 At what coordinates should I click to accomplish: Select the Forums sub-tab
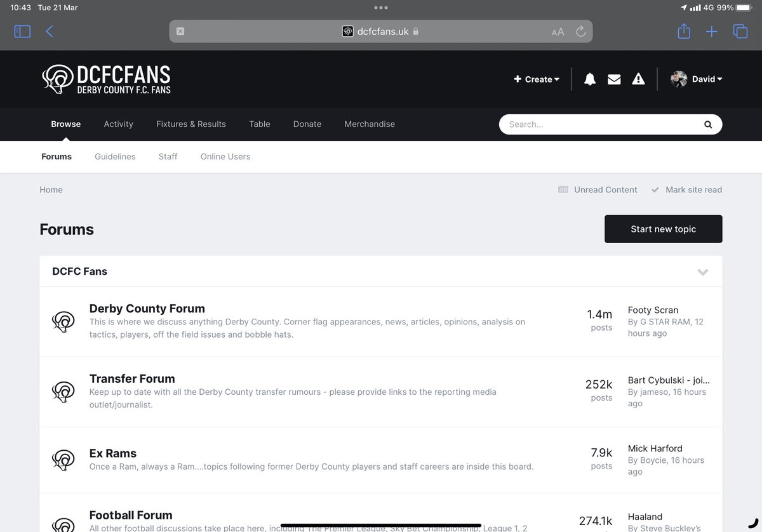point(57,156)
